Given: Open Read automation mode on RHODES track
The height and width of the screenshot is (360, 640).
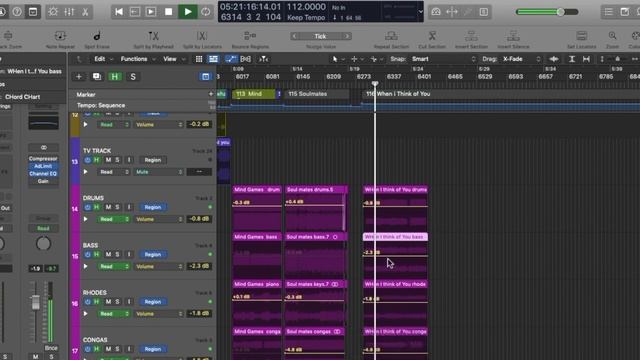Looking at the screenshot, I should tap(114, 314).
